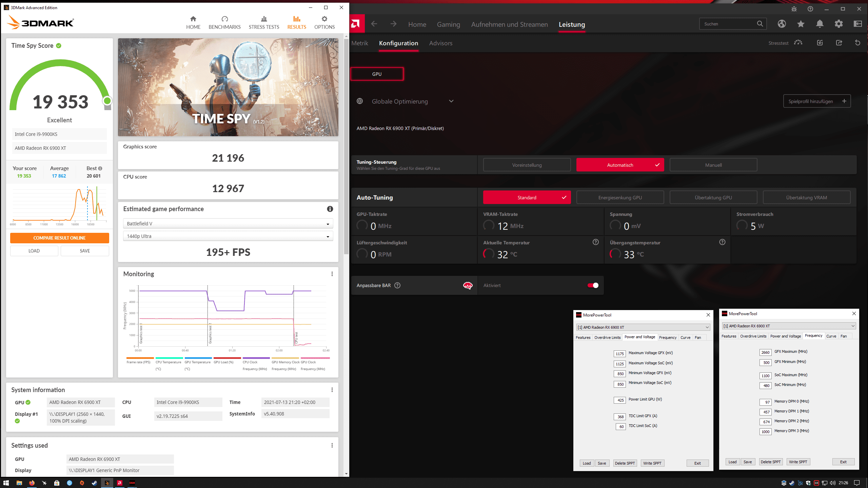Reset tuning with the undo arrow icon
Viewport: 868px width, 488px height.
858,43
